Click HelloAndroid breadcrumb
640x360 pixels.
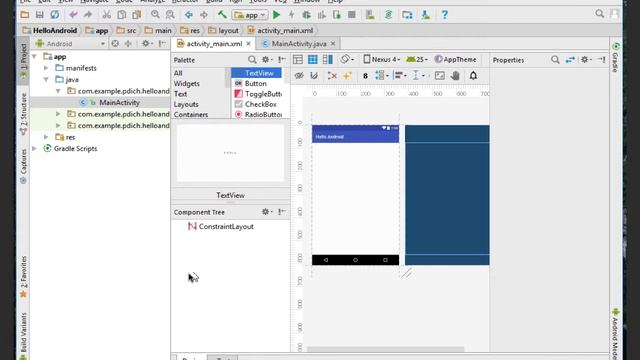click(50, 31)
